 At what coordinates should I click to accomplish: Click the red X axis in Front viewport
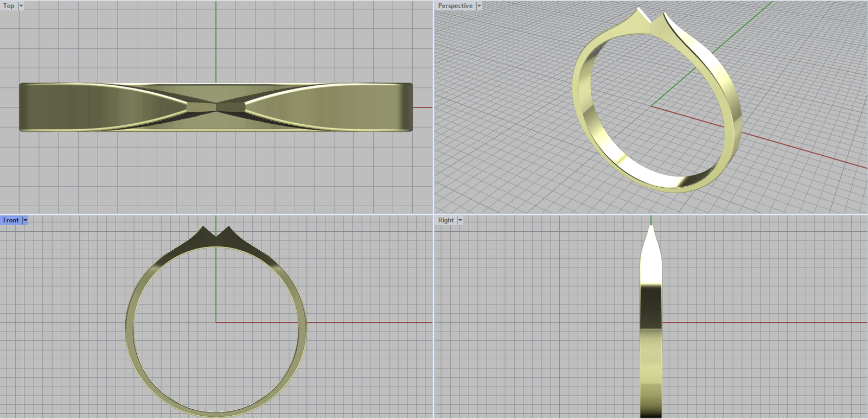click(369, 322)
